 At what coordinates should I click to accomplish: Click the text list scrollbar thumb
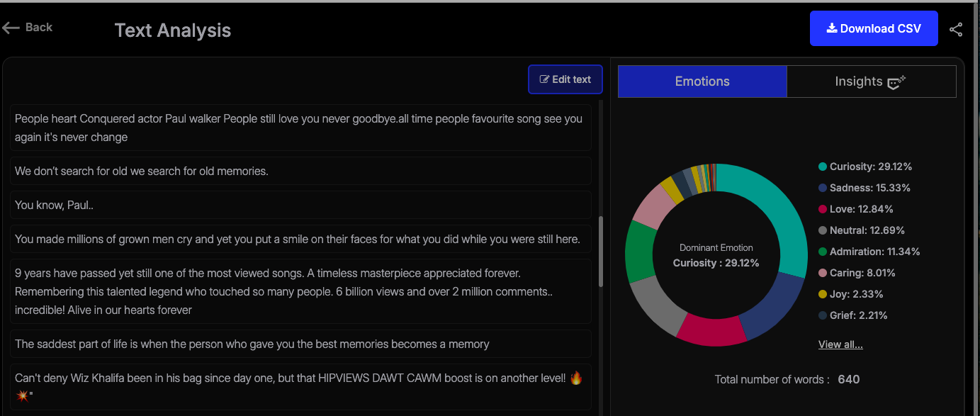coord(601,252)
